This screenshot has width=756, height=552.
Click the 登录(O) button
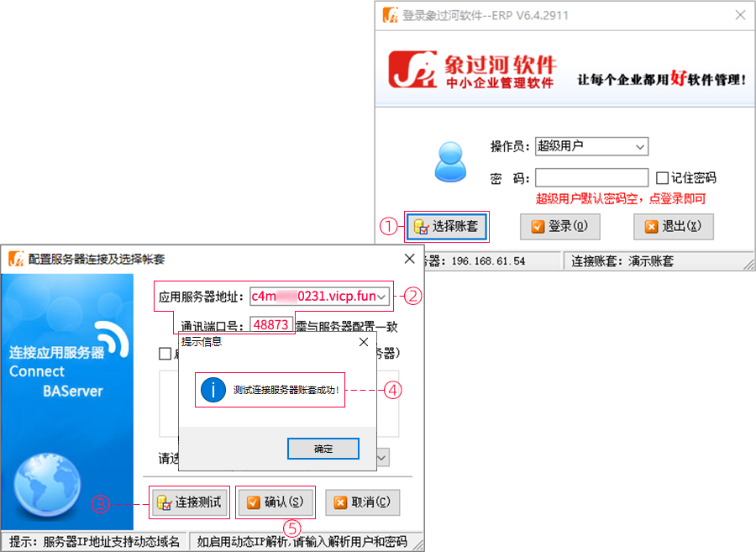point(559,227)
